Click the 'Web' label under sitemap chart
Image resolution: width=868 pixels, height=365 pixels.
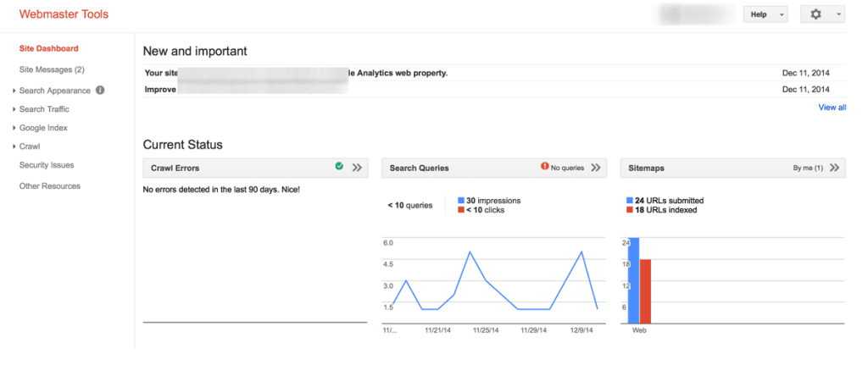tap(639, 330)
